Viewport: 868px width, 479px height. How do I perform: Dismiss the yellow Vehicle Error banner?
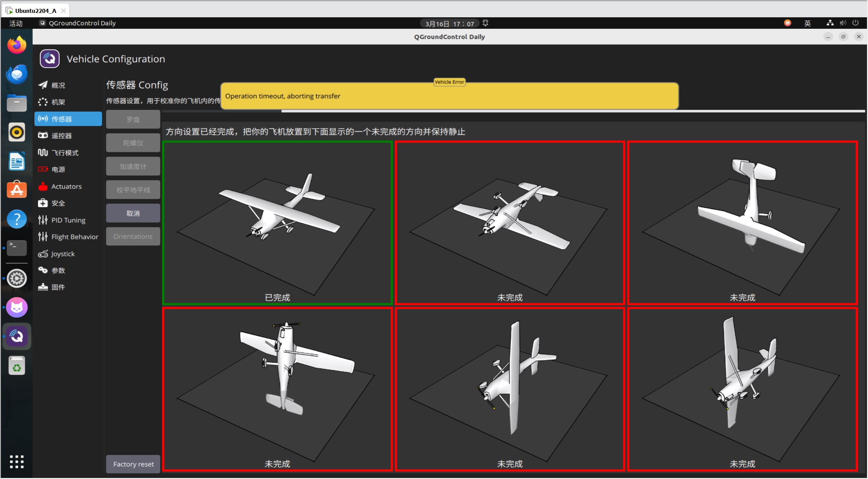449,96
